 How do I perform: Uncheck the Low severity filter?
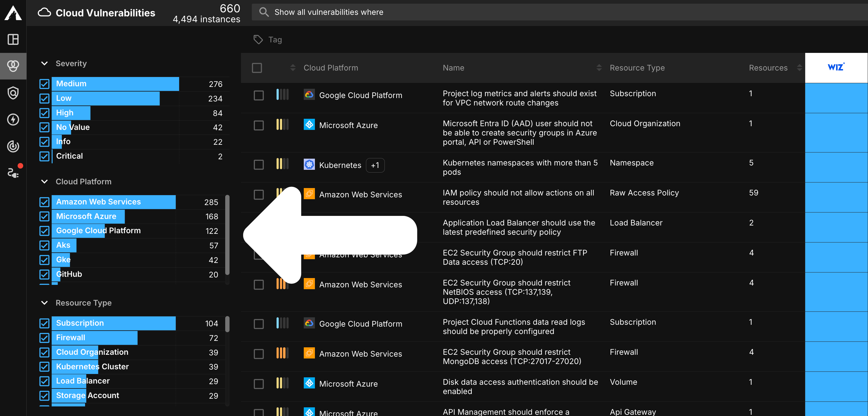click(x=44, y=98)
